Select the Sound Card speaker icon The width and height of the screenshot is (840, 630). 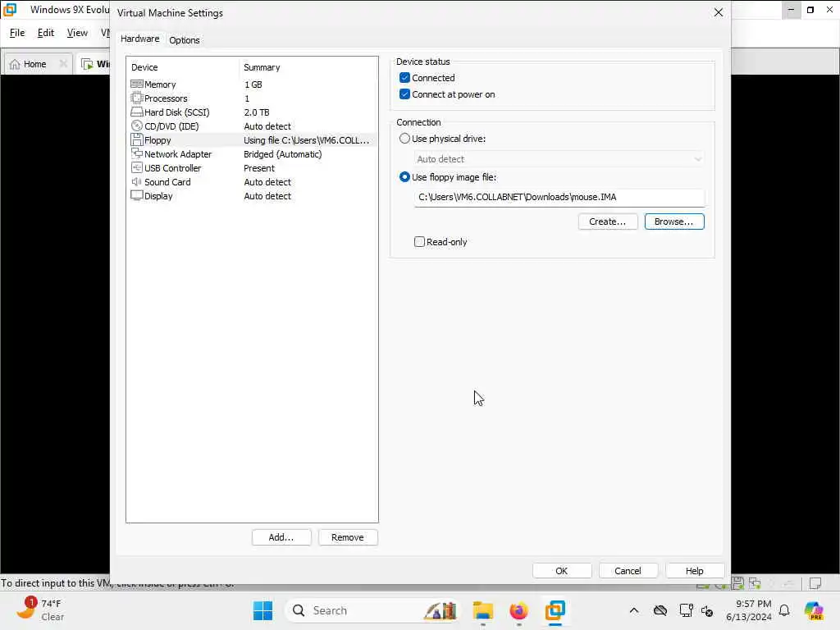pyautogui.click(x=137, y=181)
